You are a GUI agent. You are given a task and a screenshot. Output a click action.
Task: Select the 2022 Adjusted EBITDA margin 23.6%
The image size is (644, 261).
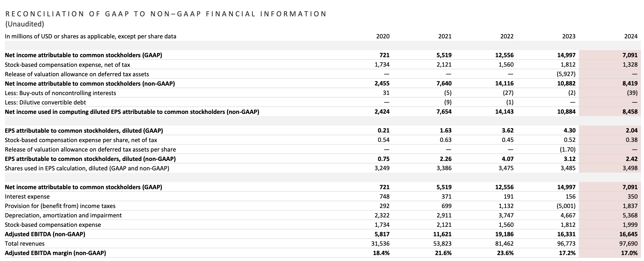tap(505, 253)
